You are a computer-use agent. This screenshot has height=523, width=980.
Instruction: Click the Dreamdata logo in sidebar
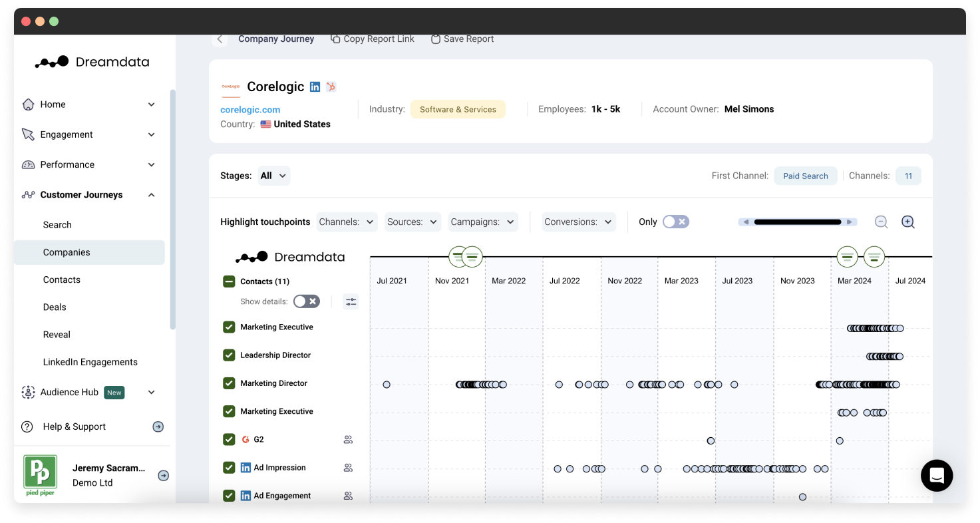[x=92, y=62]
